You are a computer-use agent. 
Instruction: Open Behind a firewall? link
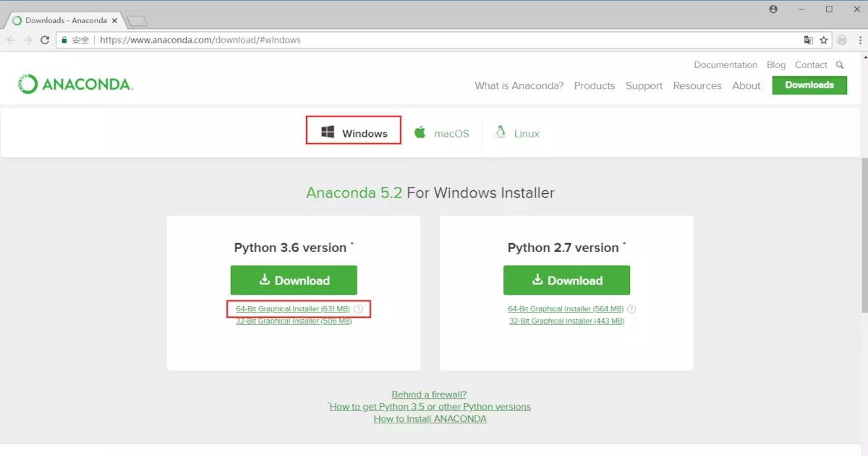point(429,394)
